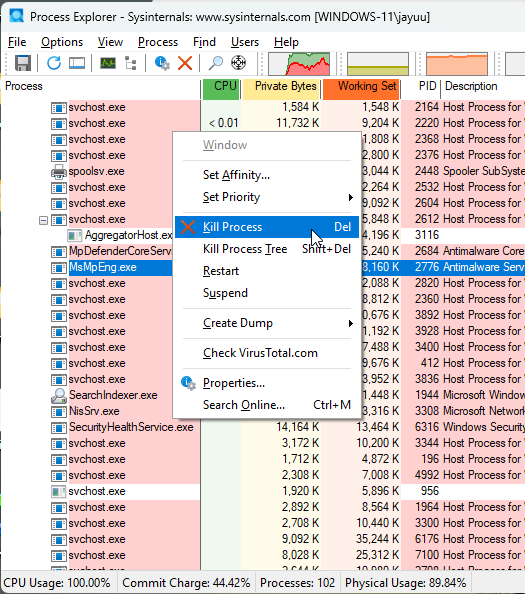Click CPU Usage: 100.00% in status bar
Viewport: 525px width, 594px height.
(x=57, y=583)
